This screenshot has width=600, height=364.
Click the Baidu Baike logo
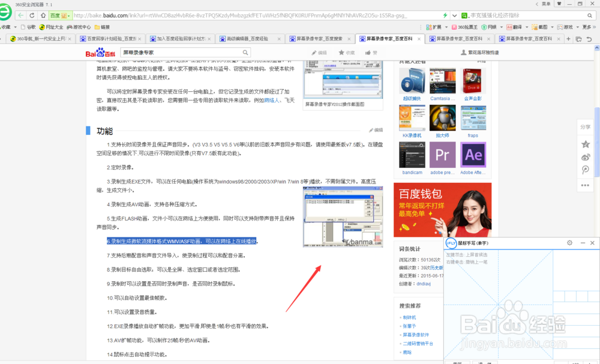point(100,52)
